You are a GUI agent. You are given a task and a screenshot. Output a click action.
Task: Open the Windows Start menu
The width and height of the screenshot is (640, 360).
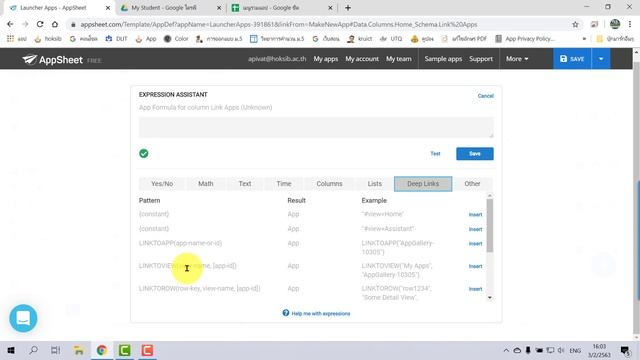pos(11,350)
